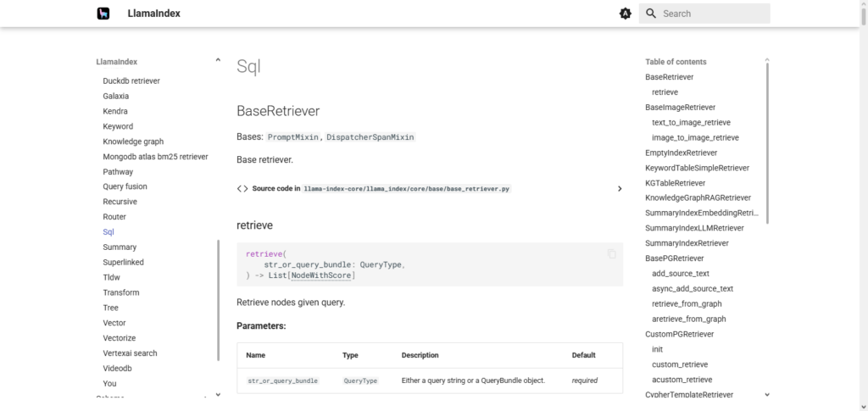Viewport: 868px width, 411px height.
Task: Collapse the LlamaIndex navigation chevron
Action: tap(218, 60)
